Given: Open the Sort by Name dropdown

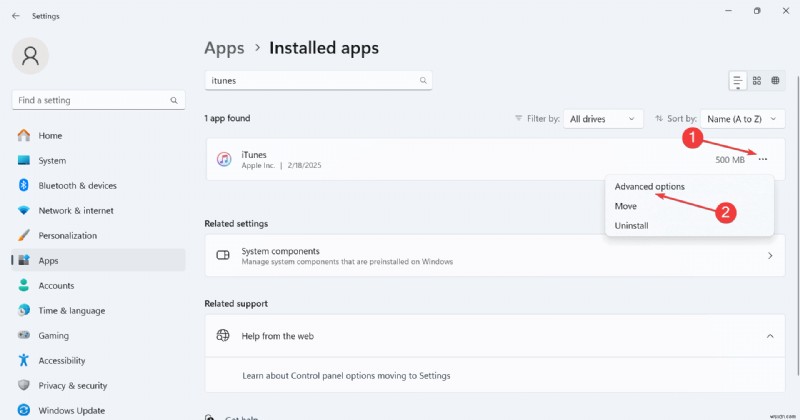Looking at the screenshot, I should [742, 119].
